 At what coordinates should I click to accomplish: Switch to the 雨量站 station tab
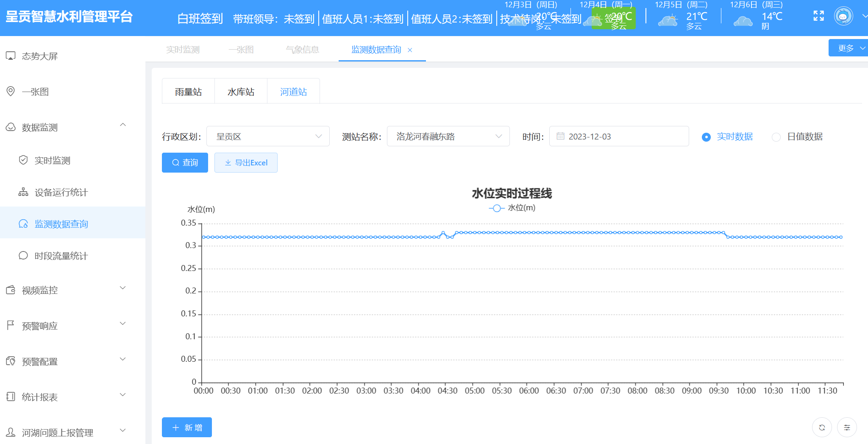(188, 92)
